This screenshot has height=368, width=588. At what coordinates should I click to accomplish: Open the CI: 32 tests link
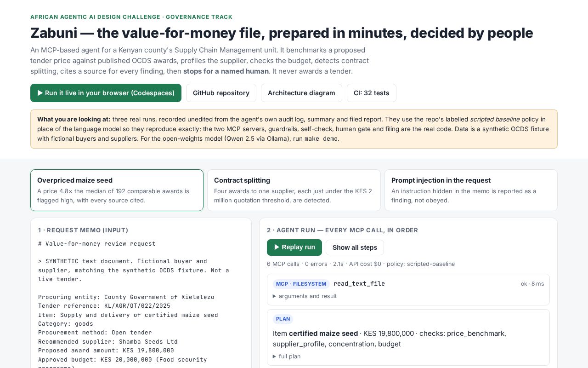(x=372, y=93)
